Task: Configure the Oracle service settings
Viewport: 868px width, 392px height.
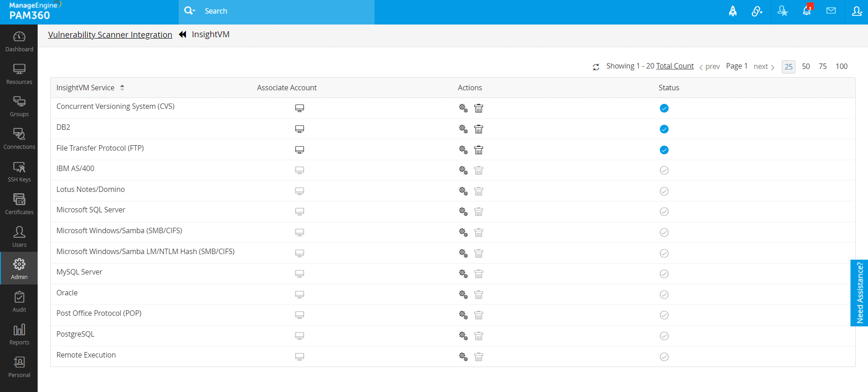Action: click(x=463, y=294)
